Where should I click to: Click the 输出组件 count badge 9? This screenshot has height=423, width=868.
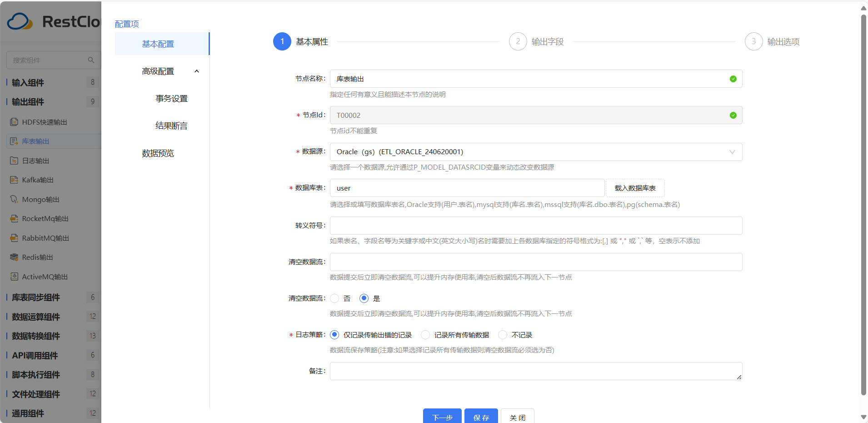(93, 101)
